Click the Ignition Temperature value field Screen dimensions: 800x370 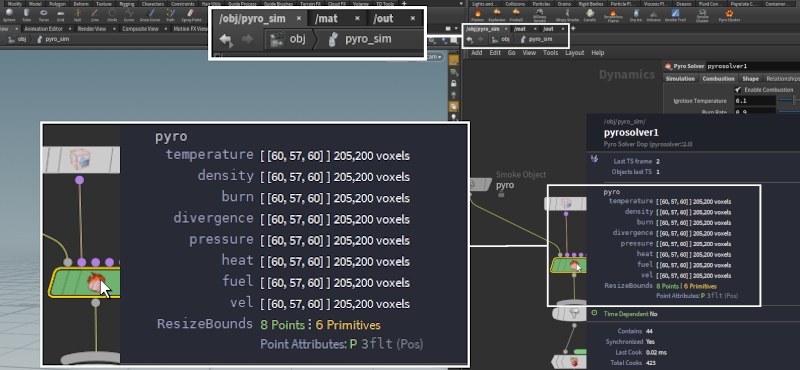pos(755,101)
